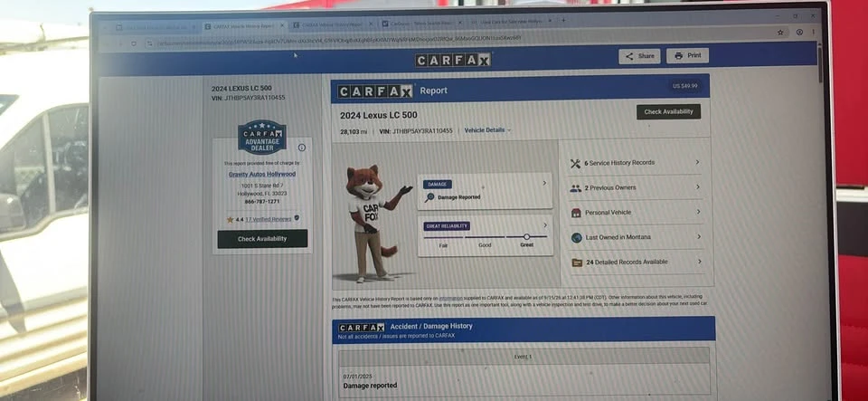Click '6 Service History Records' text
The width and height of the screenshot is (868, 401).
pyautogui.click(x=618, y=163)
